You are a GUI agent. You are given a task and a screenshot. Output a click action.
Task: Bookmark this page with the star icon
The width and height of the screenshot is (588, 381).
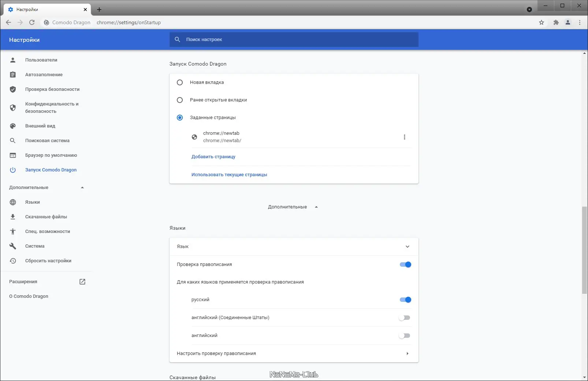(542, 22)
